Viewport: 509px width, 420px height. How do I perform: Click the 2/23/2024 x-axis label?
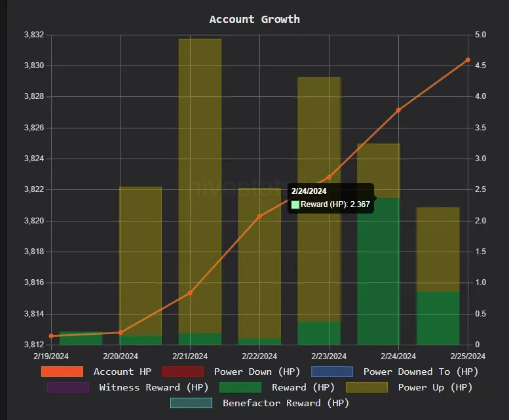click(329, 356)
